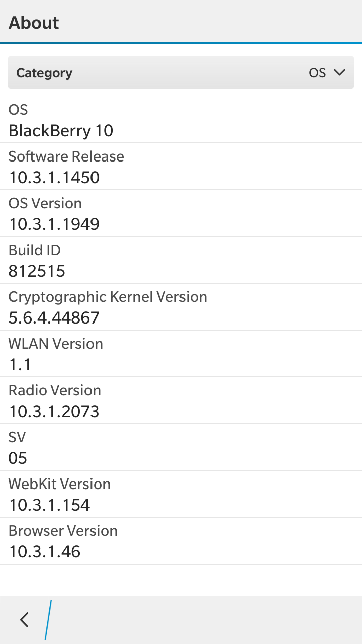Tap the OS BlackBerry 10 row
Image resolution: width=362 pixels, height=644 pixels.
point(181,120)
